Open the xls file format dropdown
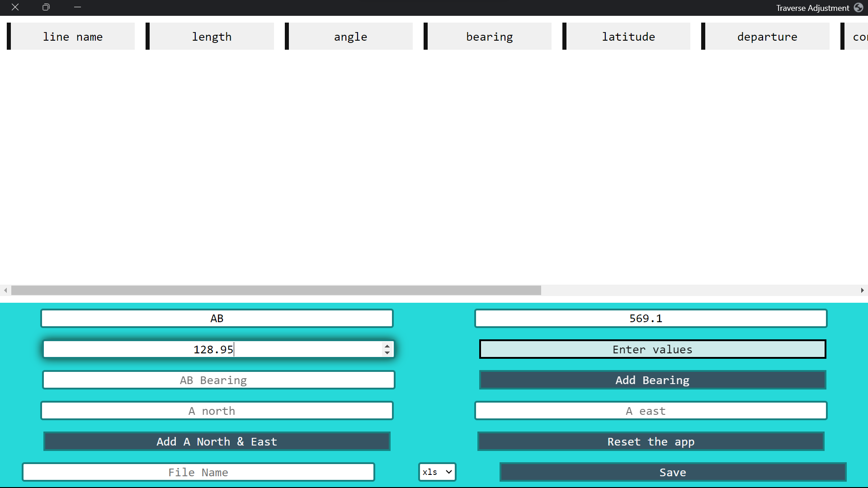Image resolution: width=868 pixels, height=488 pixels. [x=437, y=472]
